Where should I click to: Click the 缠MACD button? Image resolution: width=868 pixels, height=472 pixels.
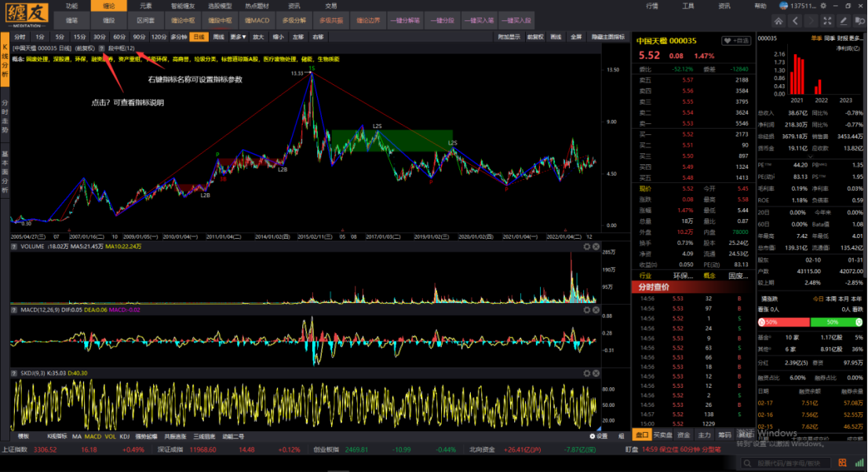click(x=257, y=20)
